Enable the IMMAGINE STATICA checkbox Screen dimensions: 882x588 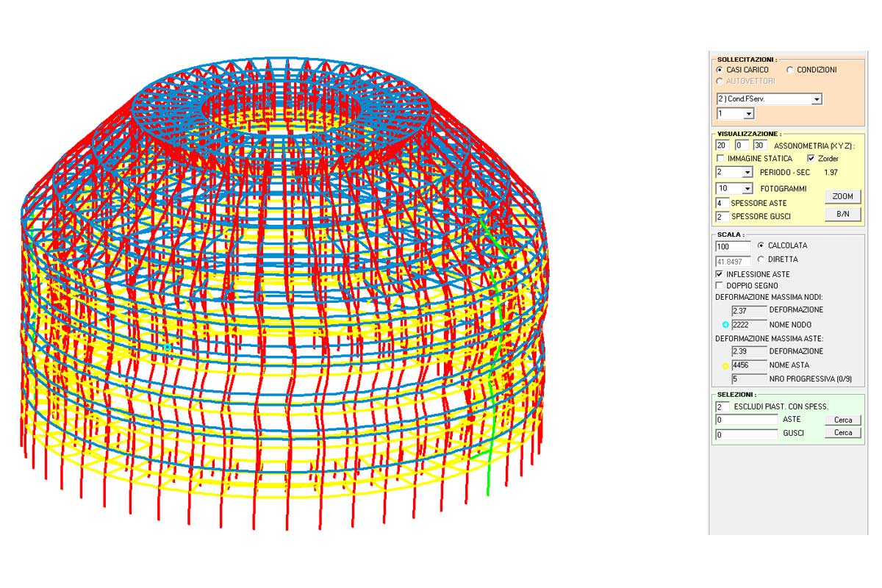point(720,159)
